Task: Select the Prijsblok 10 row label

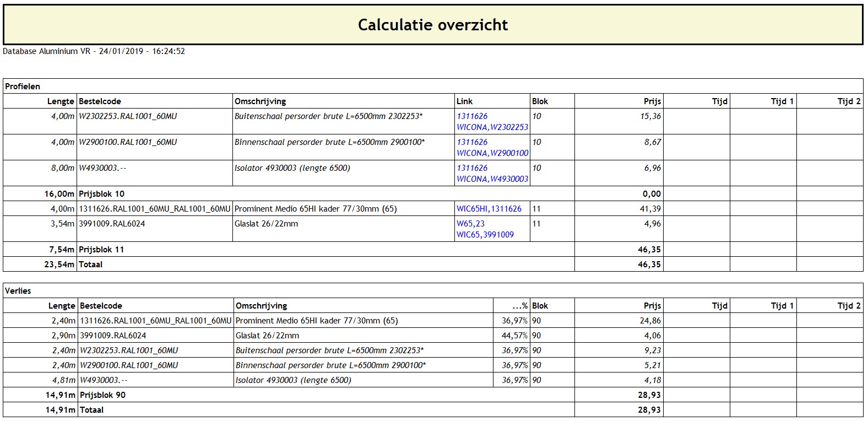Action: (x=101, y=194)
